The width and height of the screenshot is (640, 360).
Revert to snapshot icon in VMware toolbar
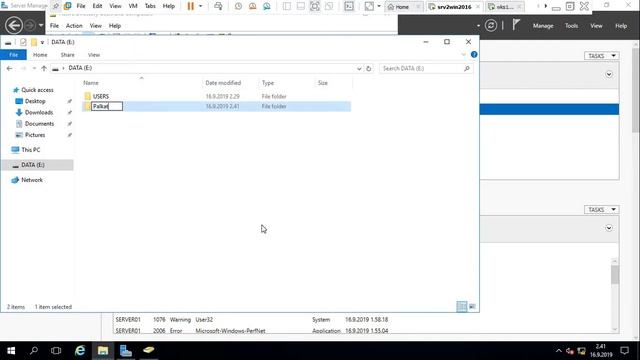pyautogui.click(x=253, y=6)
